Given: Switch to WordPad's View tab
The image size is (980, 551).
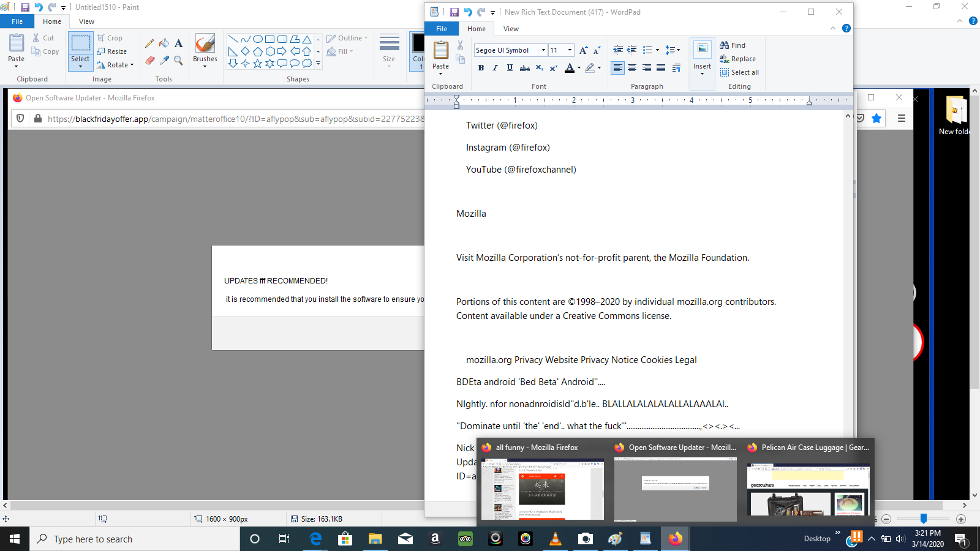Looking at the screenshot, I should coord(511,29).
